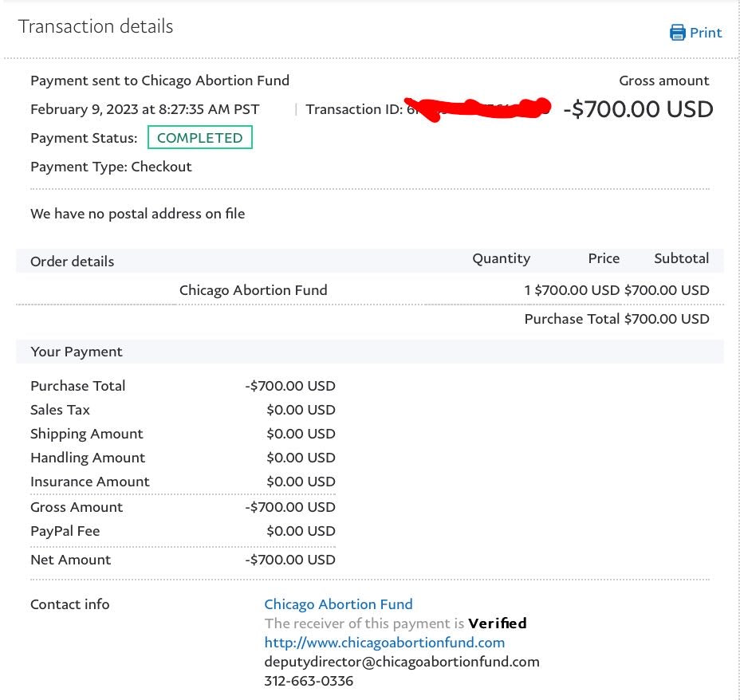
Task: Click the deputydirector email address
Action: 401,662
